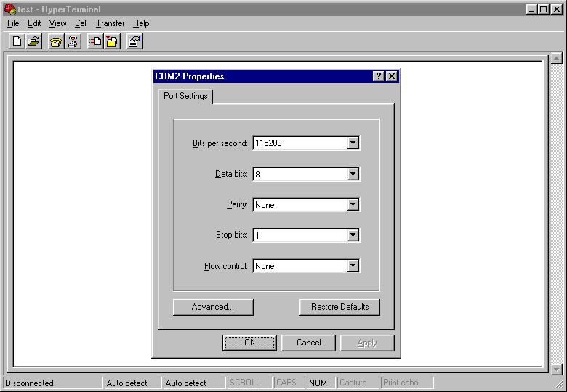
Task: Open the Edit menu
Action: 34,23
